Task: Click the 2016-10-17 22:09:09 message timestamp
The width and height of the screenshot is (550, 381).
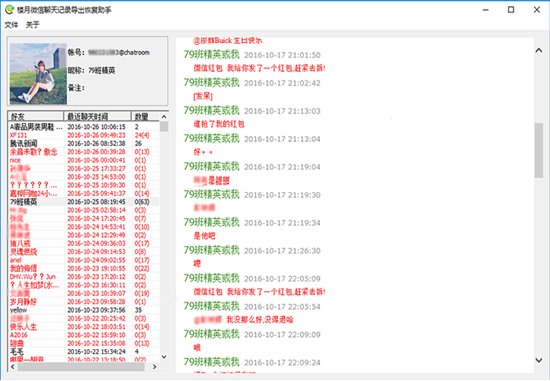Action: click(282, 335)
